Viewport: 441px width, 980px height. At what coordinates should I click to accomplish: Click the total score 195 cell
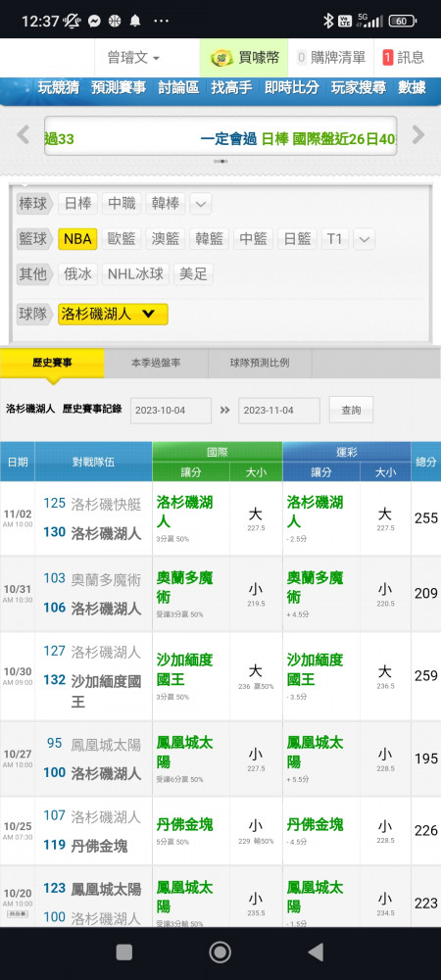pos(426,759)
